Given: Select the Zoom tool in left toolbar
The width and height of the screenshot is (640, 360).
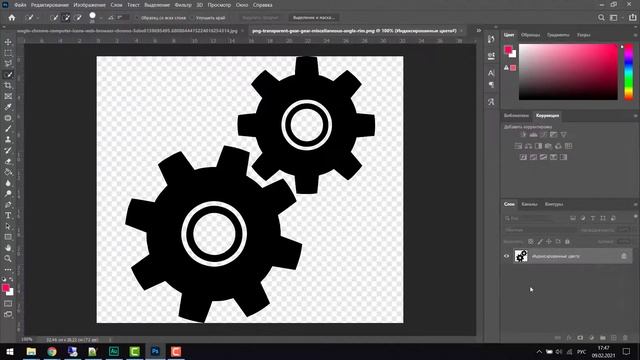Looking at the screenshot, I should pyautogui.click(x=8, y=258).
